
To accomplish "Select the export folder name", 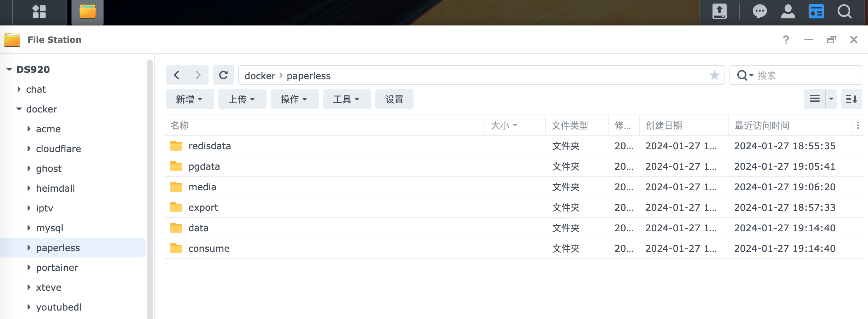I will click(203, 207).
